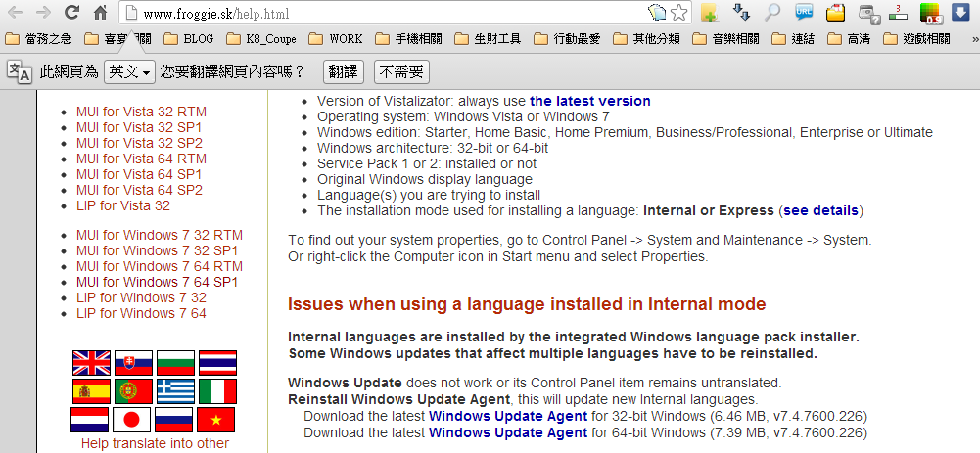The height and width of the screenshot is (453, 980).
Task: Show more bookmarks with the » chevron
Action: (x=974, y=39)
